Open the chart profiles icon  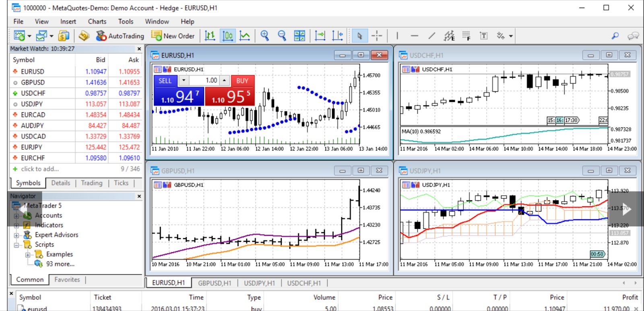(41, 36)
